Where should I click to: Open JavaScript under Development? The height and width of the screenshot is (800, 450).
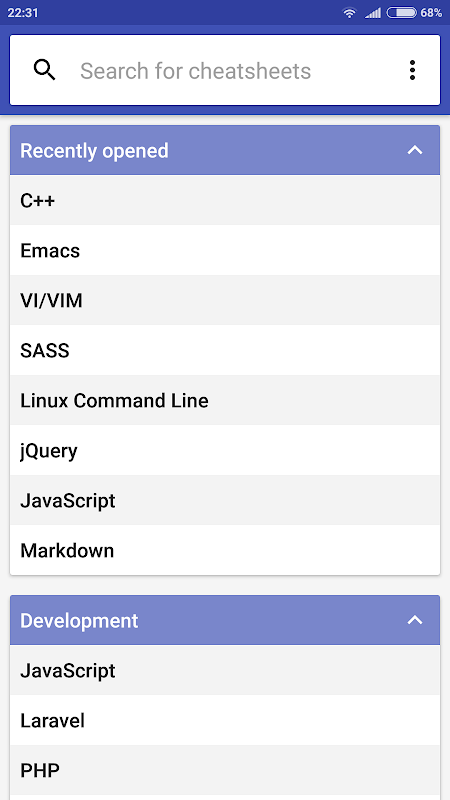[x=225, y=670]
